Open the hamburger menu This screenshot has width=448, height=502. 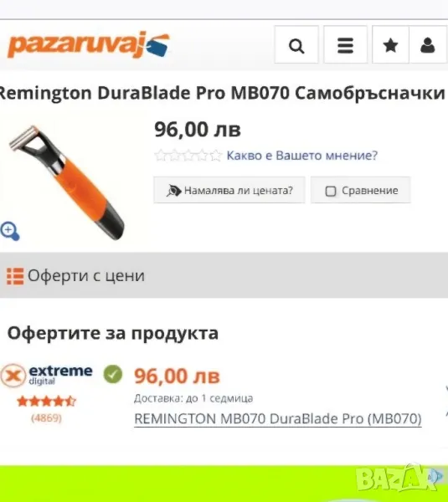pyautogui.click(x=345, y=45)
